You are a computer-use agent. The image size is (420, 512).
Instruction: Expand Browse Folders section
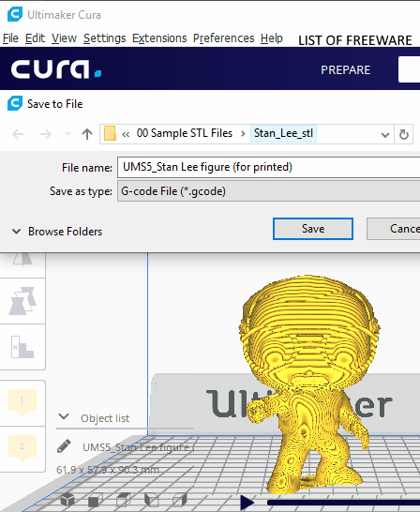click(x=57, y=232)
